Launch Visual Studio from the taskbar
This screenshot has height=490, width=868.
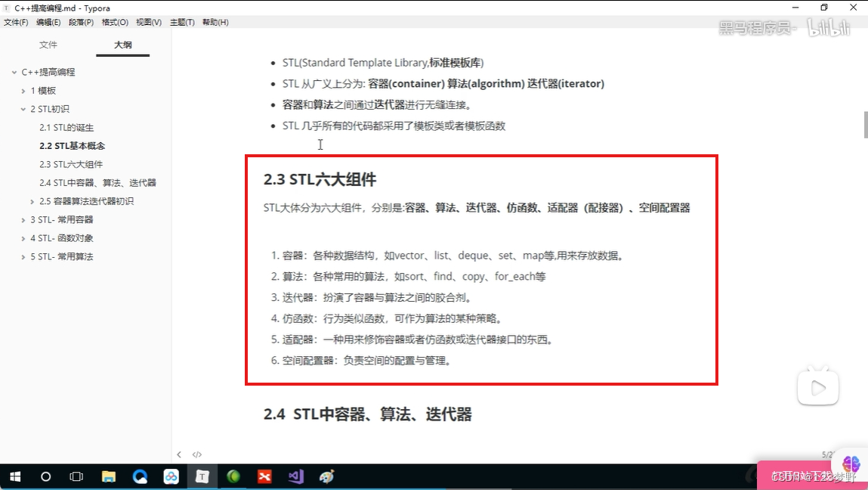point(295,476)
